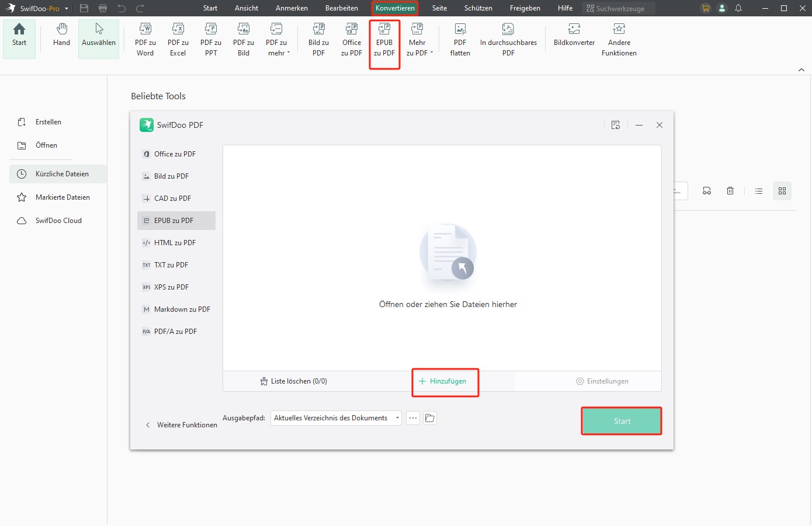The height and width of the screenshot is (526, 812).
Task: Activate the Hand tool
Action: pos(61,36)
